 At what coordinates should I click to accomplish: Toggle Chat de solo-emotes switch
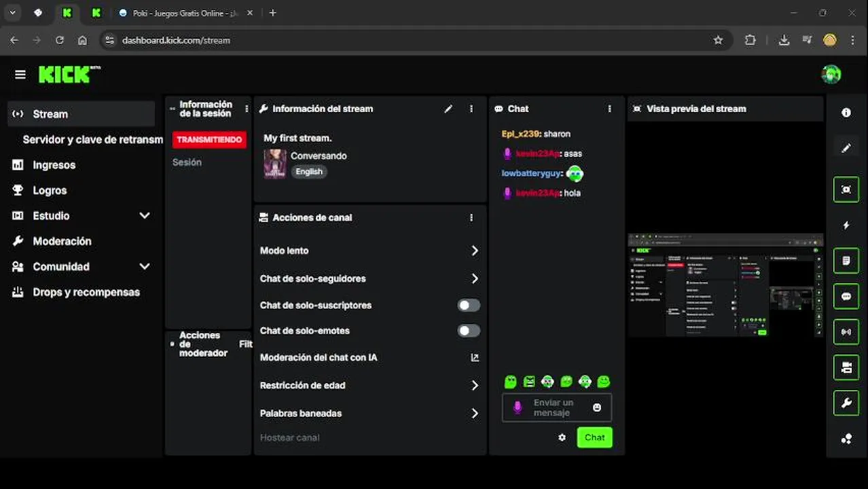(469, 331)
